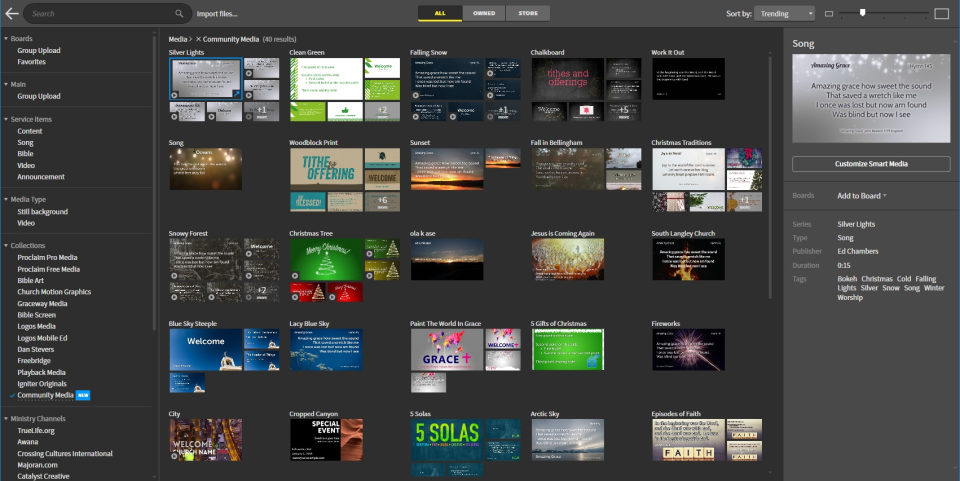Open Episodes of Faith main thumbnail
This screenshot has width=960, height=481.
coord(688,439)
